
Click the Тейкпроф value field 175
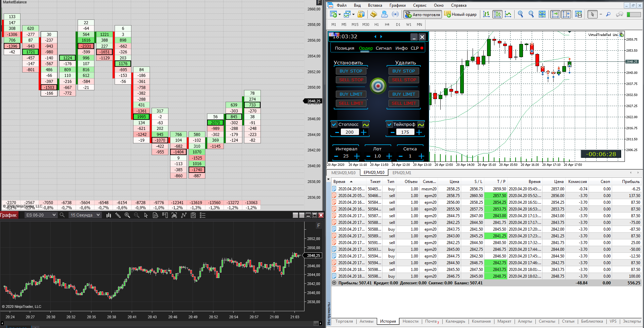(405, 132)
